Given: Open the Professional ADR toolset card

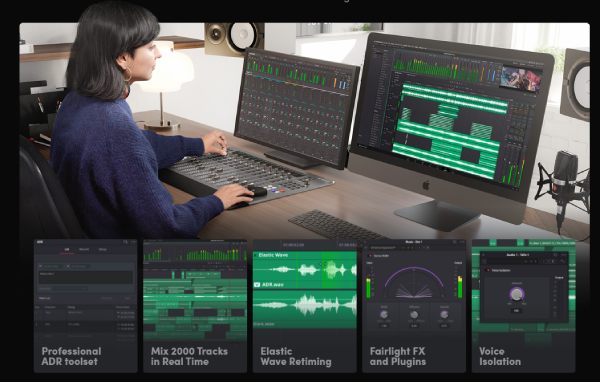Looking at the screenshot, I should click(85, 306).
